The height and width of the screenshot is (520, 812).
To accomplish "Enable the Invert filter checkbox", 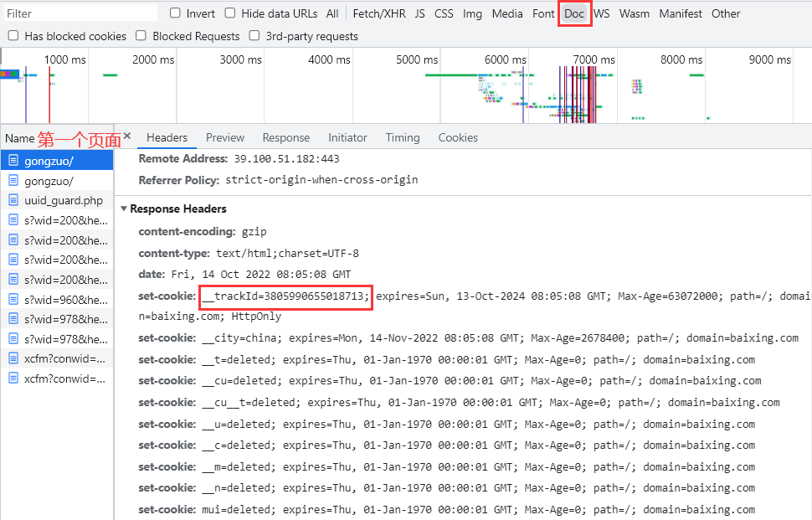I will tap(175, 13).
